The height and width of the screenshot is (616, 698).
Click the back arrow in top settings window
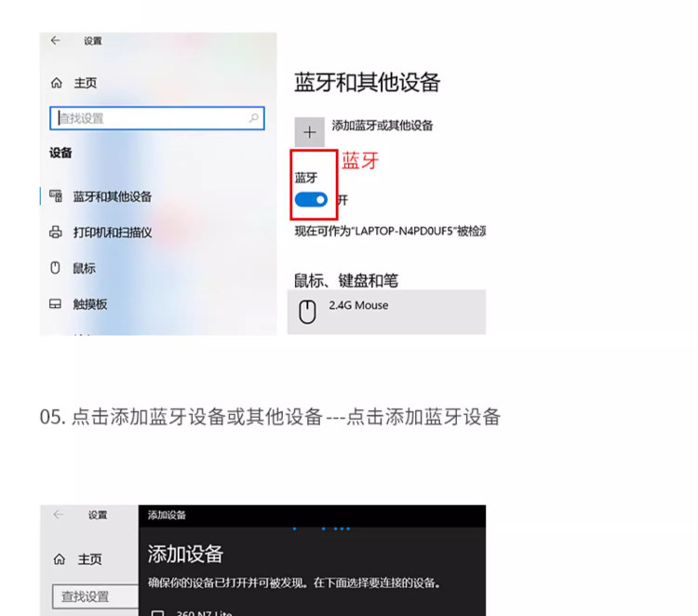[55, 41]
